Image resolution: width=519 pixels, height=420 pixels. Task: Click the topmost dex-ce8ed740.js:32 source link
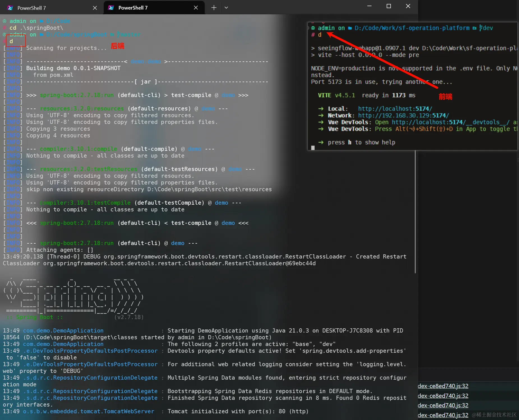(443, 386)
